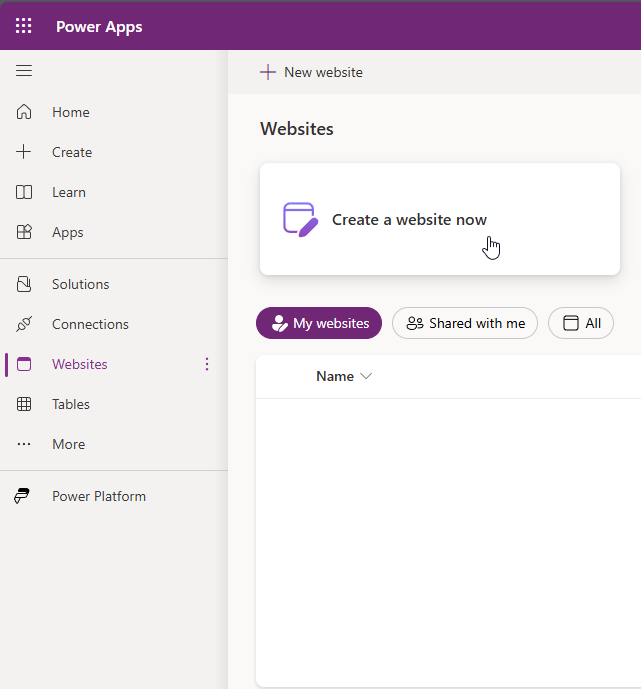The image size is (641, 689).
Task: Click the Home house icon
Action: [x=24, y=112]
